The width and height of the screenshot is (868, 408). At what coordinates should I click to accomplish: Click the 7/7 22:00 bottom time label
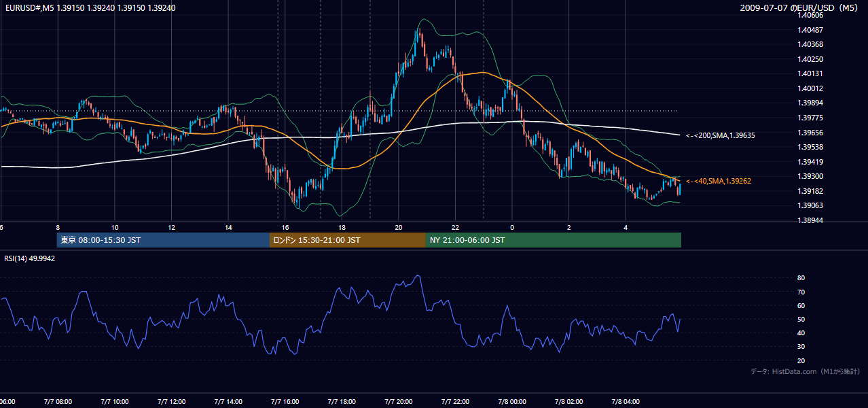455,402
